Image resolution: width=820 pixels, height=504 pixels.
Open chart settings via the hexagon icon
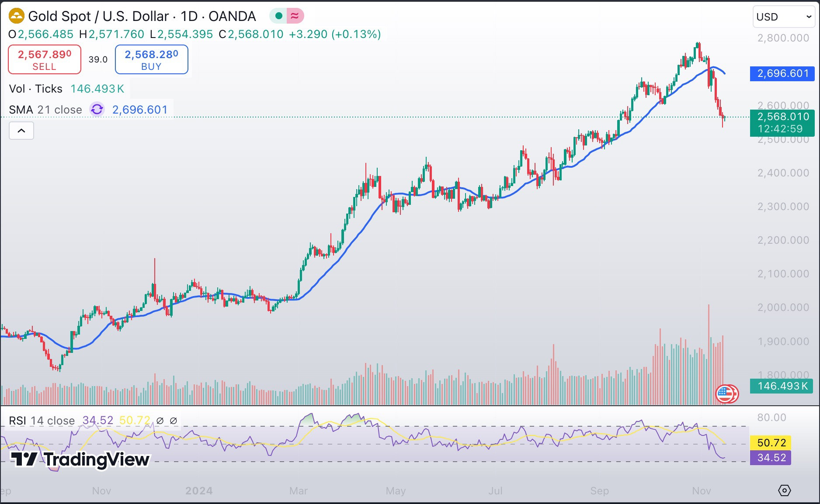point(785,490)
